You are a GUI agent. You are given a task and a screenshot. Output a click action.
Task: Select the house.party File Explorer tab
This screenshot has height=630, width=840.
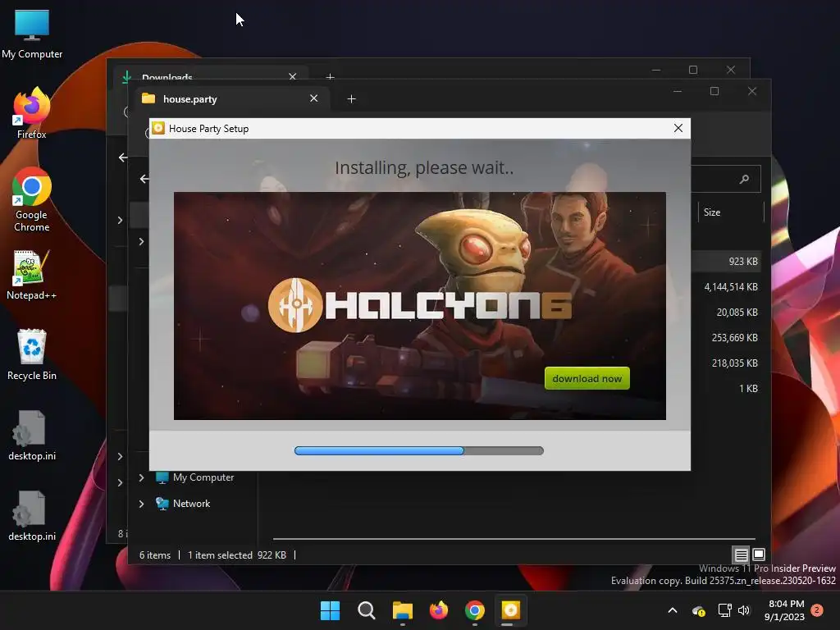click(x=232, y=98)
